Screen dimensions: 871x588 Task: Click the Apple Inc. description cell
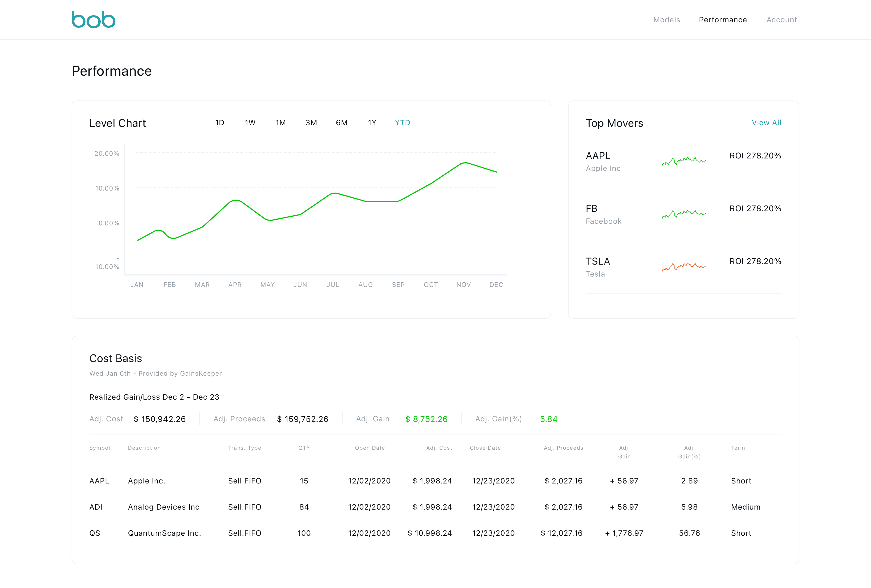click(x=146, y=481)
